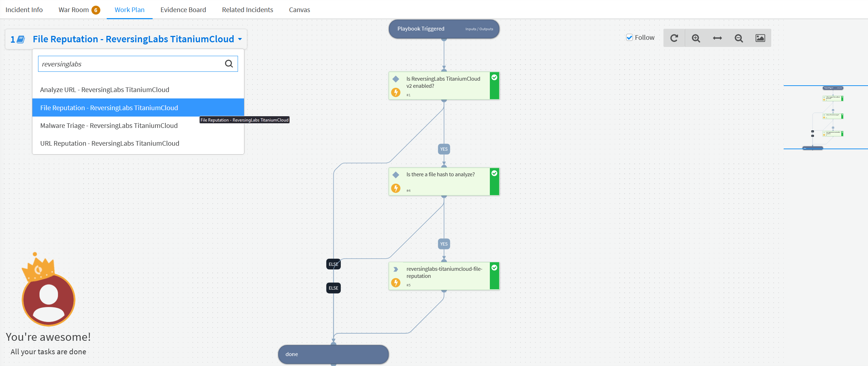868x366 pixels.
Task: Open the Is there a file hash task
Action: [444, 182]
